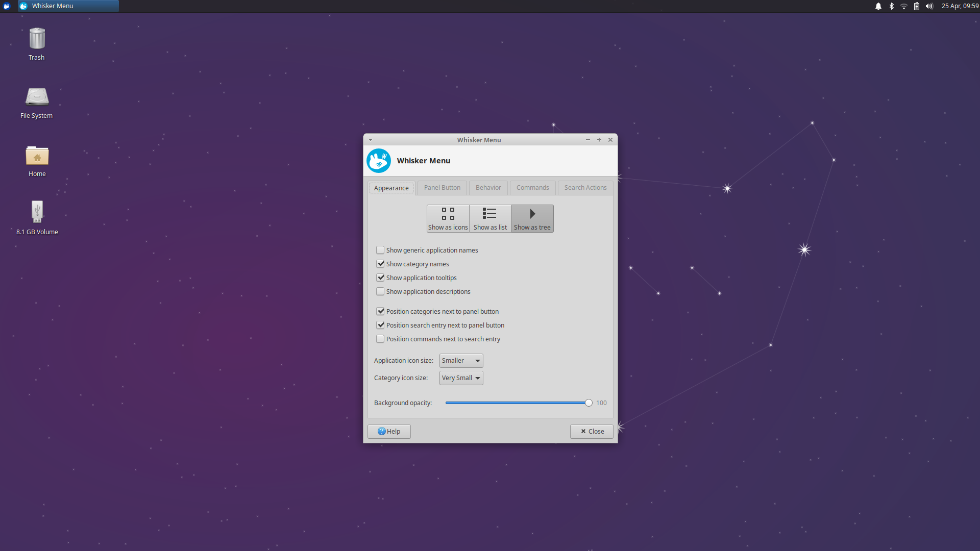The height and width of the screenshot is (551, 980).
Task: Open Category icon size dropdown
Action: pos(461,378)
